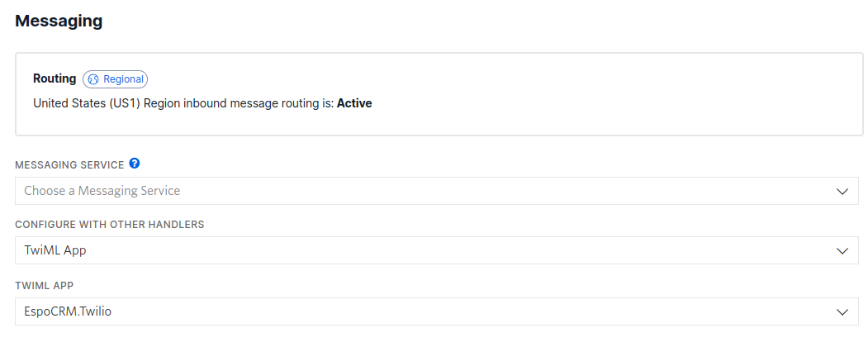
Task: Open the TwiML App selection dropdown
Action: (436, 311)
